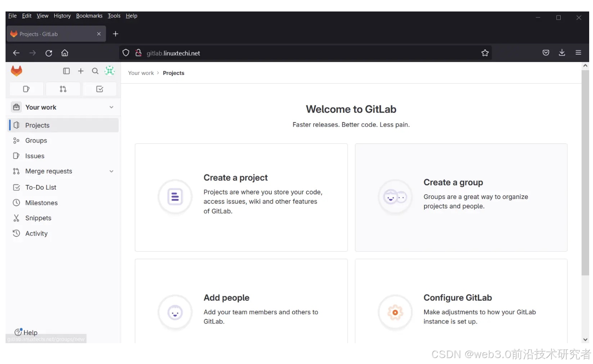Open the Bookmarks menu
Viewport: 593px width, 364px height.
89,16
